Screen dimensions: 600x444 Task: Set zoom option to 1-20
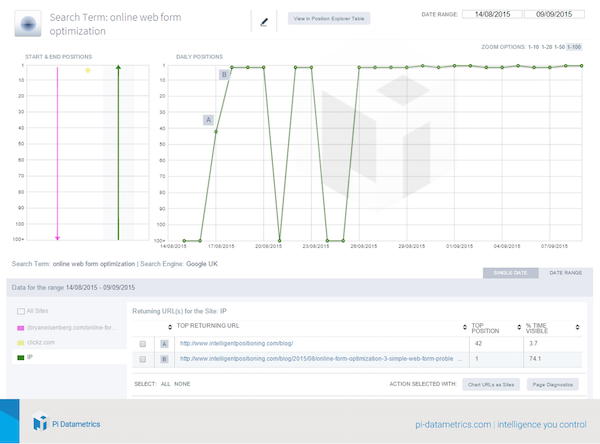[546, 47]
